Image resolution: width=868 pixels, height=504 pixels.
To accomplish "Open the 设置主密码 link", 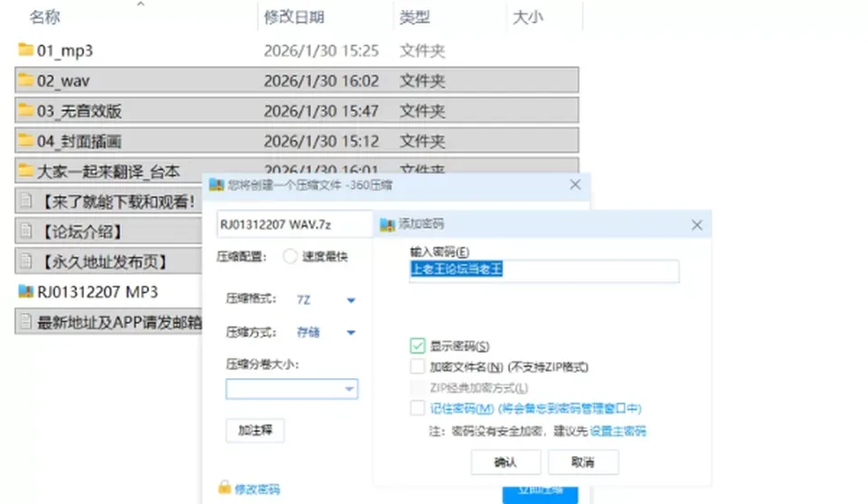I will (x=618, y=431).
